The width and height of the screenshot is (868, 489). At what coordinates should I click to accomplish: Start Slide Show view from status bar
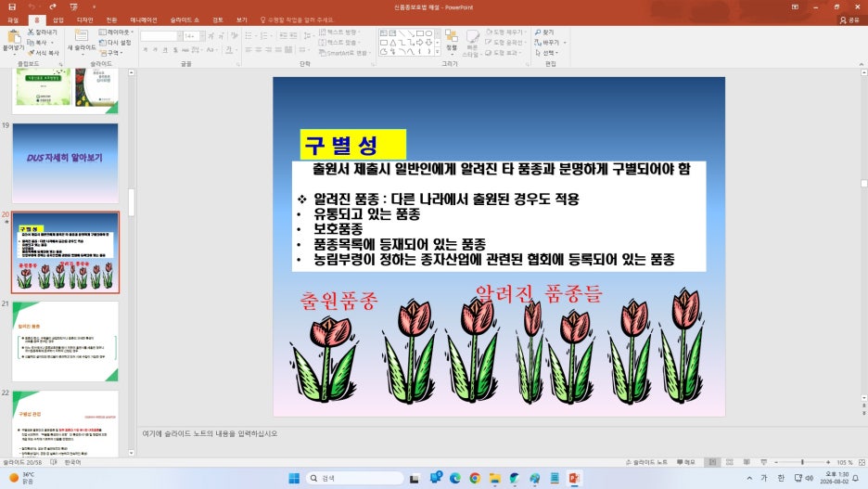click(x=763, y=462)
